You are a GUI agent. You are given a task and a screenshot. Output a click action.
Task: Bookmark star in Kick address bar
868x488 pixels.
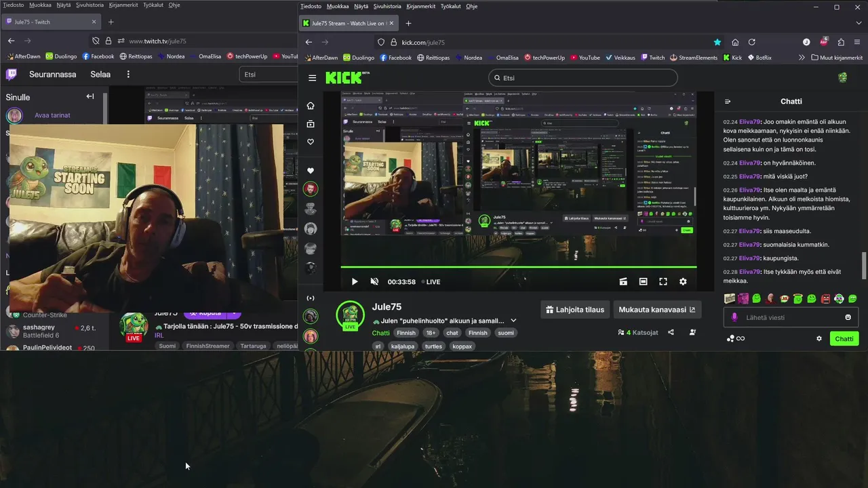717,42
